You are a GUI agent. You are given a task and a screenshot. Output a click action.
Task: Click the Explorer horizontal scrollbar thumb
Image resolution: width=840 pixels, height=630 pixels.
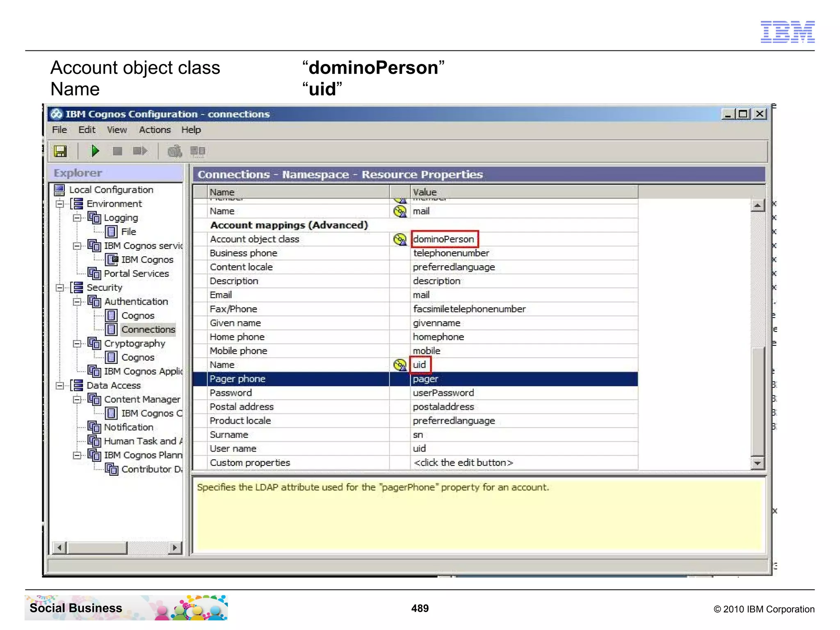97,548
